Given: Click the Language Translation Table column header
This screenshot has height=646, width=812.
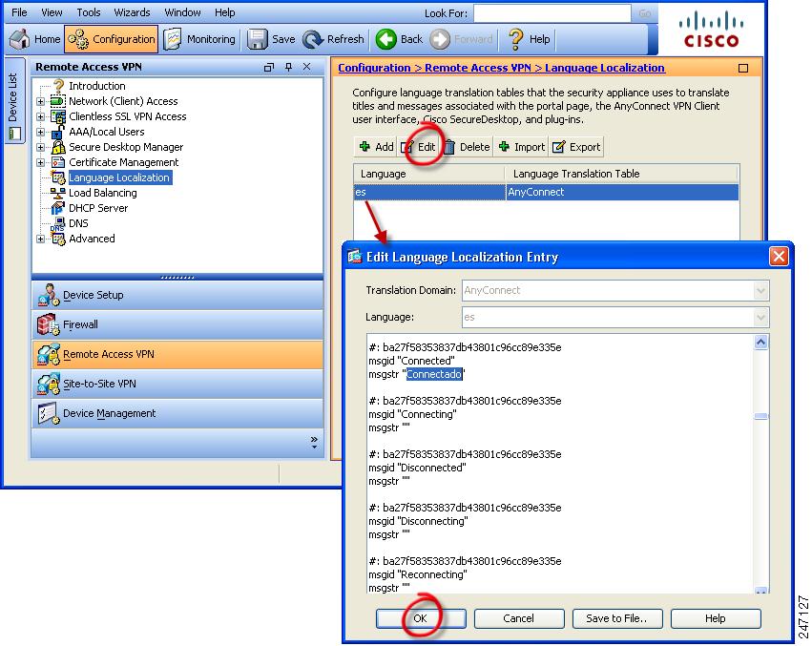Looking at the screenshot, I should pos(622,174).
